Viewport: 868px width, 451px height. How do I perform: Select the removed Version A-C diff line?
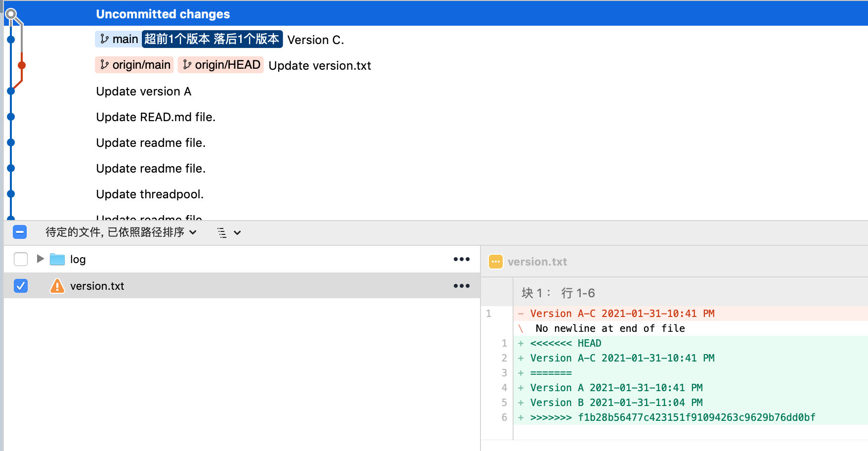[x=691, y=314]
